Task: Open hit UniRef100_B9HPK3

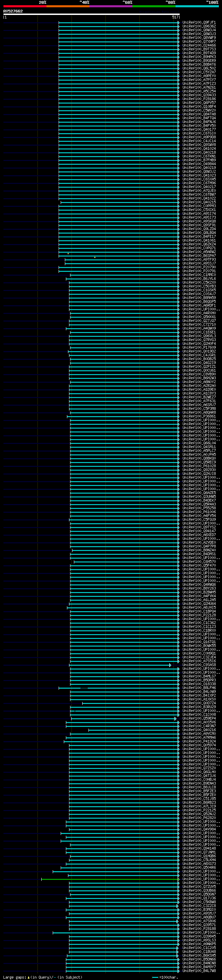Action: pos(199,57)
